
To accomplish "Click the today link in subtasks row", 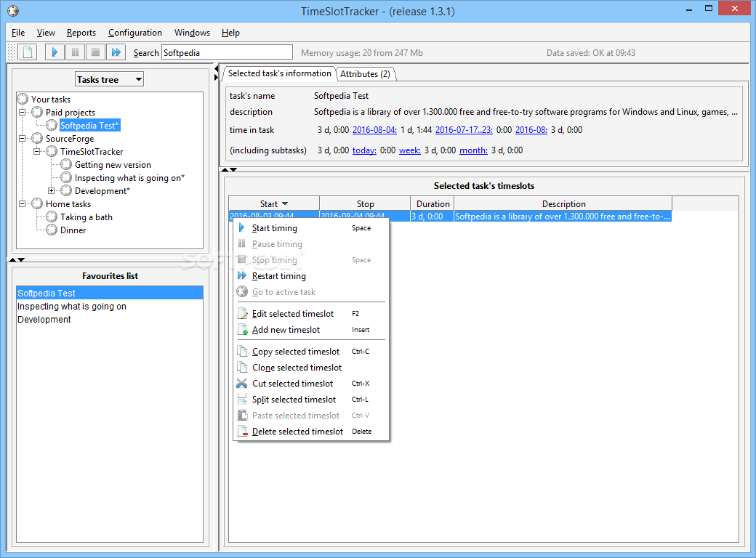I will click(364, 150).
